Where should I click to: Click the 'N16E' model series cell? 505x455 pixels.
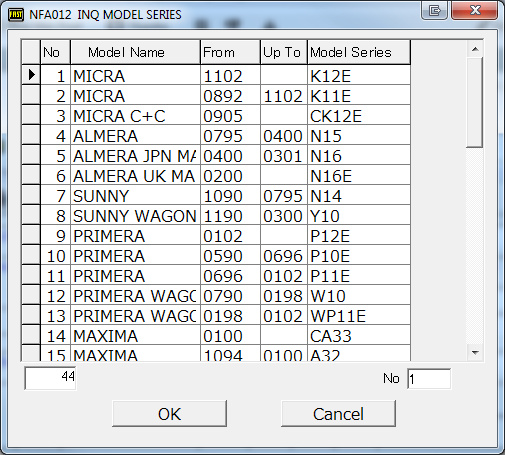coord(359,175)
